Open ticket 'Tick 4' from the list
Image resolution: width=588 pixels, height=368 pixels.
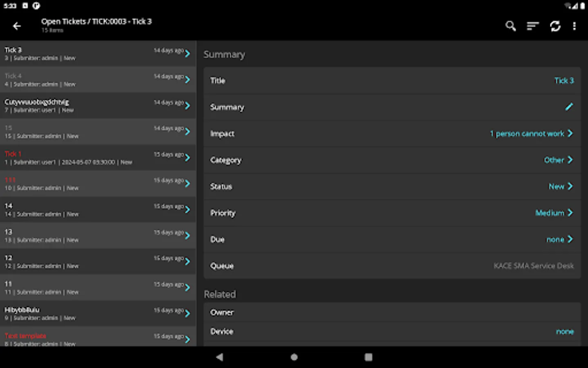pyautogui.click(x=98, y=79)
